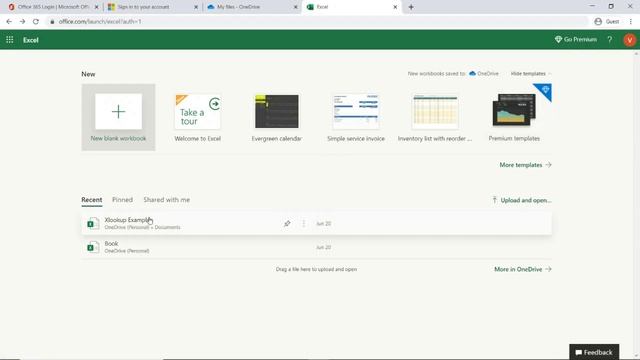Click the site lock icon in the address bar

pos(52,22)
